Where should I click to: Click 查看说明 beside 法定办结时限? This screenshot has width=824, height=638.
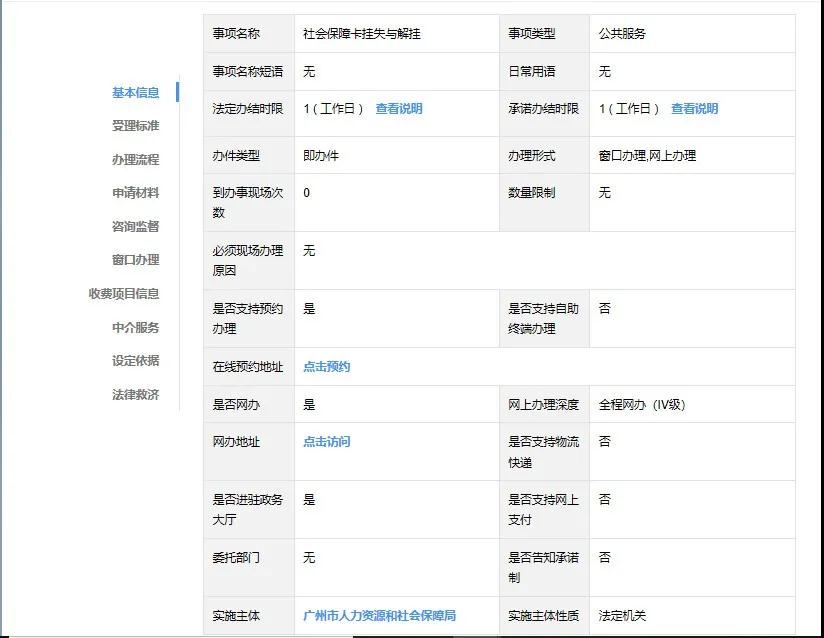coord(399,109)
